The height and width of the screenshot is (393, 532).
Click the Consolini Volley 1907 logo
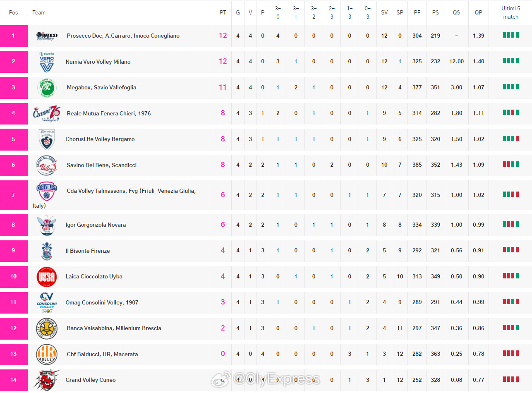coord(46,302)
